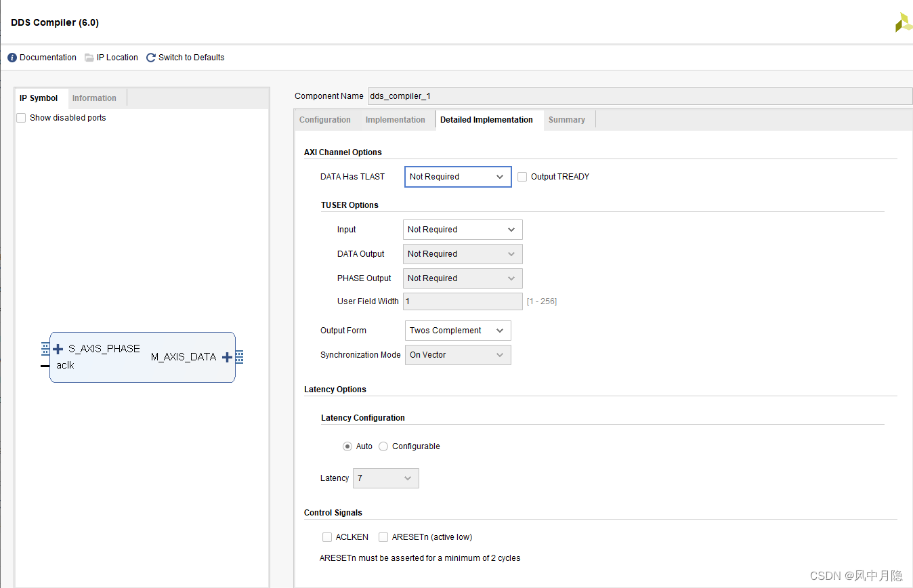The width and height of the screenshot is (913, 588).
Task: Click the aclk port label
Action: [x=66, y=365]
